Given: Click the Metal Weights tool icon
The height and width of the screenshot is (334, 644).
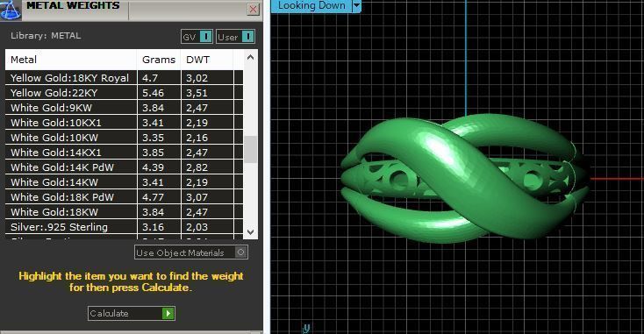Looking at the screenshot, I should [11, 10].
